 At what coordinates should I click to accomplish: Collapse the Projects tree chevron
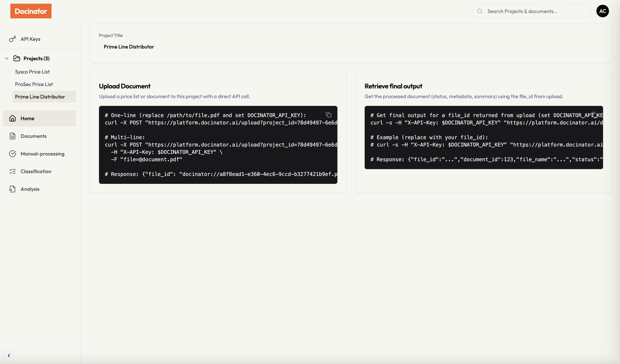point(7,58)
